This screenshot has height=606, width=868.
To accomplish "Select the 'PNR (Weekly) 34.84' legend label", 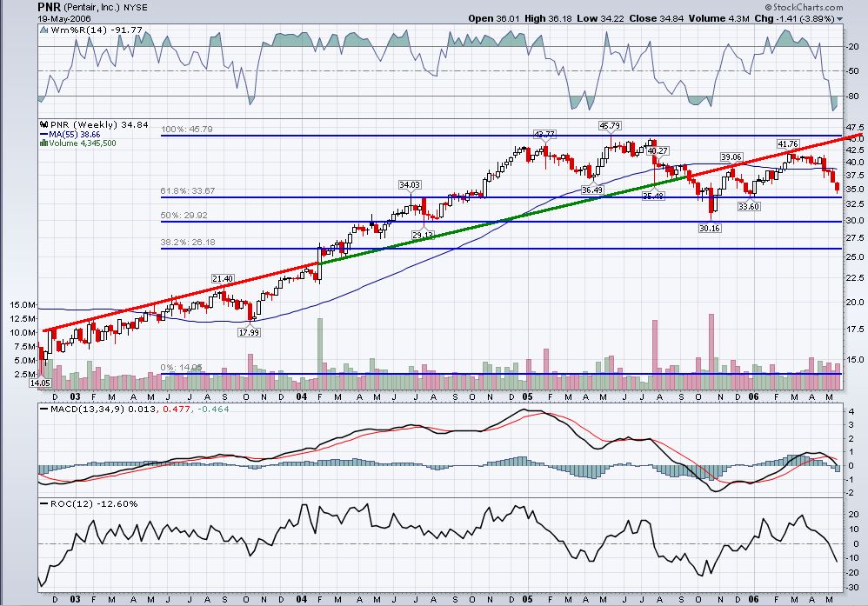I will [x=99, y=124].
